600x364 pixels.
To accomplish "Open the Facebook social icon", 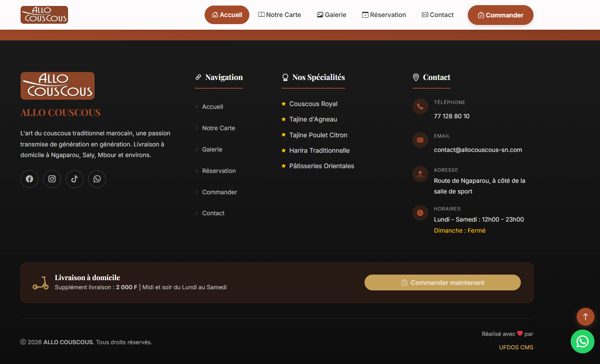I will click(29, 179).
